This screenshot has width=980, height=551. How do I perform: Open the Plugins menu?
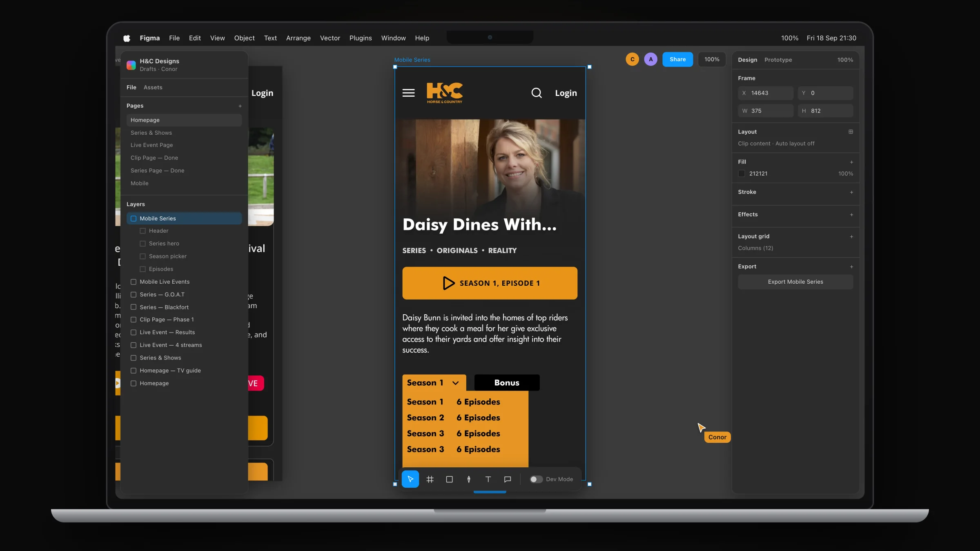click(361, 38)
